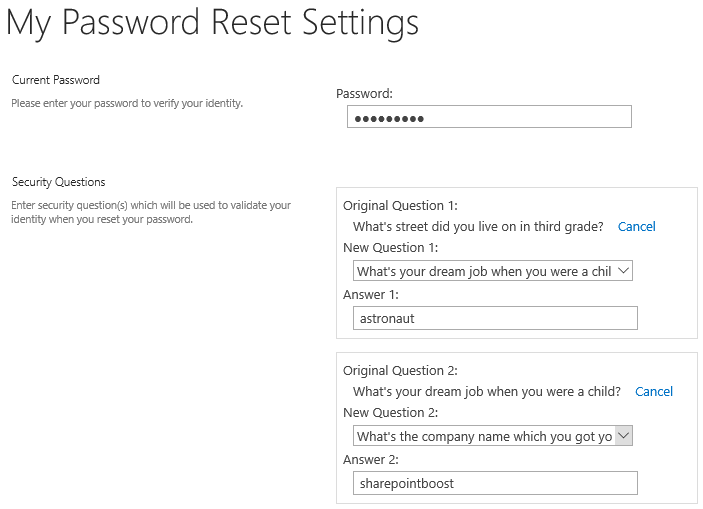Image resolution: width=703 pixels, height=509 pixels.
Task: Click the chevron arrow of New Question 2
Action: pyautogui.click(x=623, y=436)
